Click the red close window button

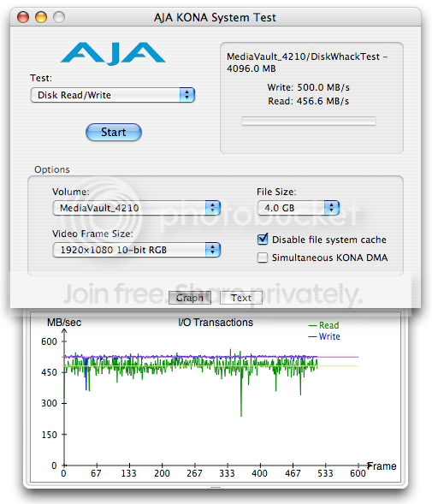click(23, 17)
